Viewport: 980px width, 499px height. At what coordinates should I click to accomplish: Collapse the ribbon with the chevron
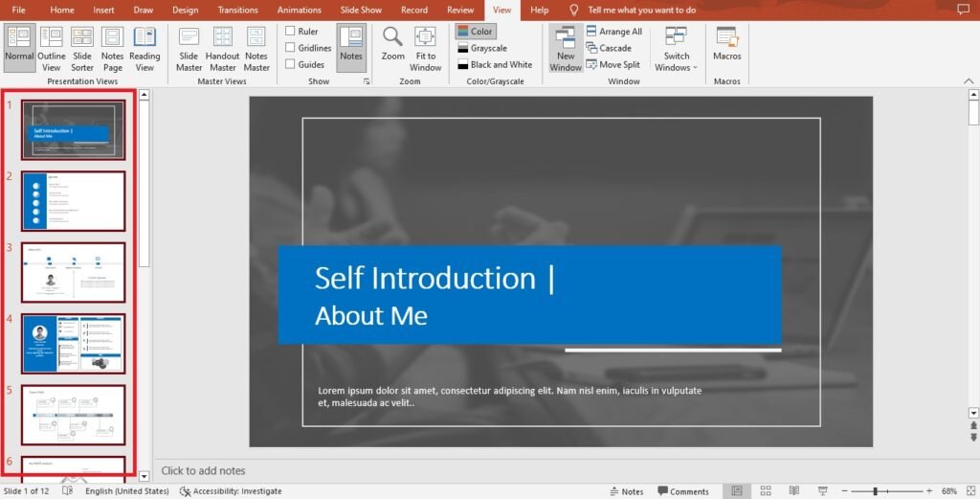click(969, 81)
